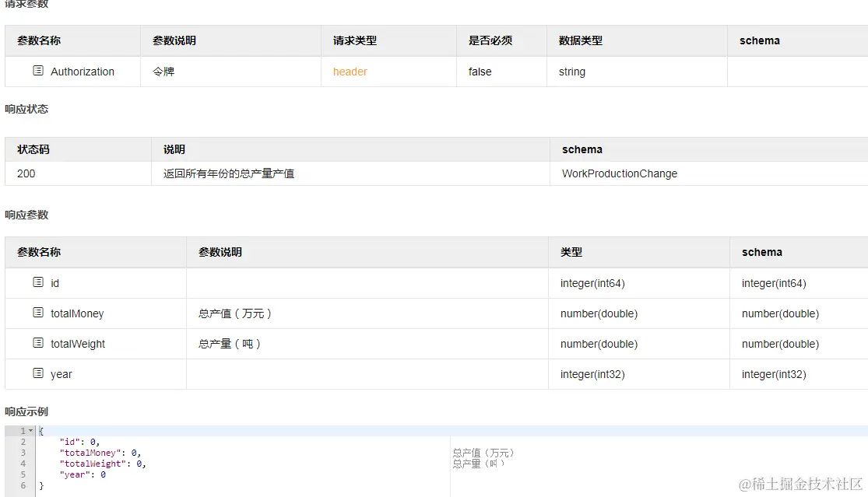Image resolution: width=868 pixels, height=497 pixels.
Task: Click the 200 status code cell
Action: pos(26,173)
